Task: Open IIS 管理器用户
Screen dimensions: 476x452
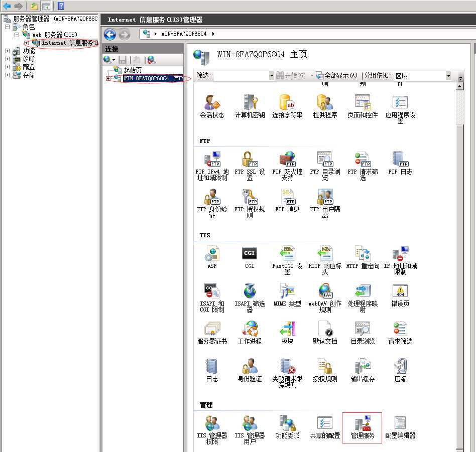Action: coord(250,430)
